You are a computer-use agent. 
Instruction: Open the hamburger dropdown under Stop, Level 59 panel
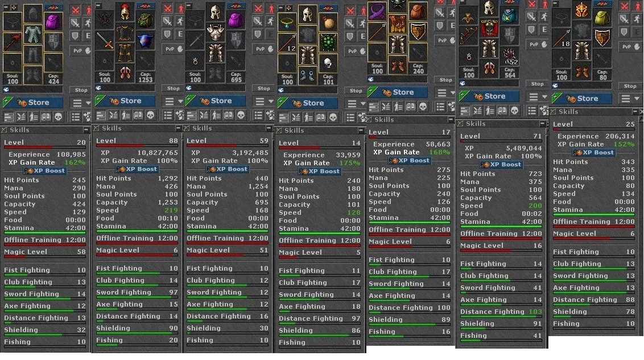[265, 101]
